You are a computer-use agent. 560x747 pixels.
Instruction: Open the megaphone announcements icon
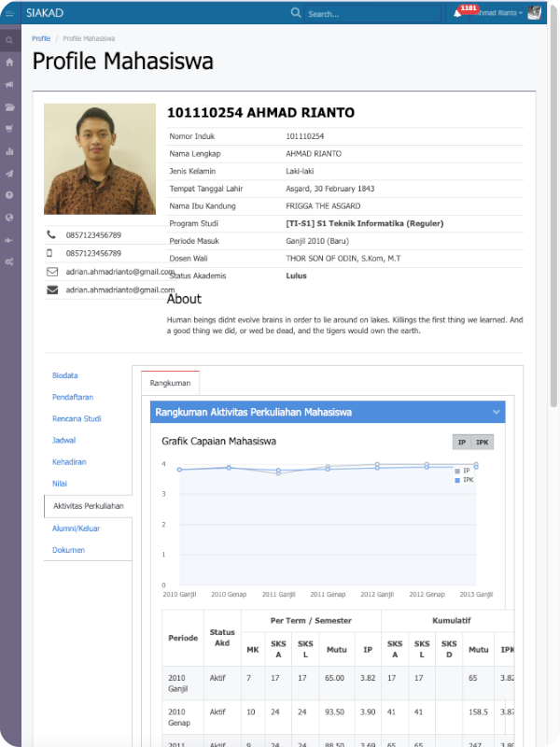point(9,85)
